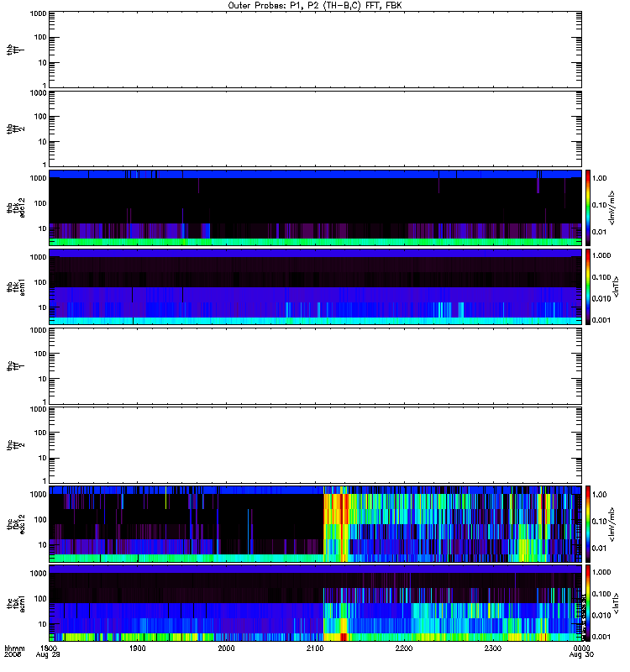
Task: Click the '<|mV/m|>' unit label of thc edc12 colorbar
Action: (x=612, y=524)
